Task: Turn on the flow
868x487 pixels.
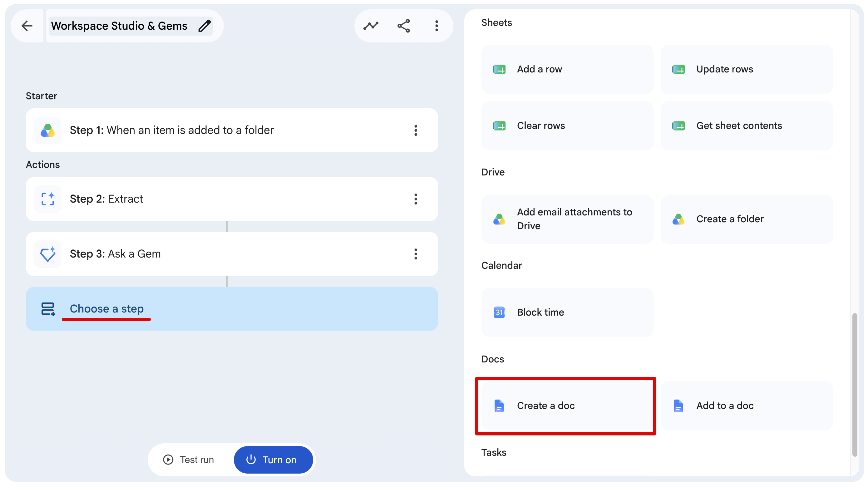Action: coord(273,460)
